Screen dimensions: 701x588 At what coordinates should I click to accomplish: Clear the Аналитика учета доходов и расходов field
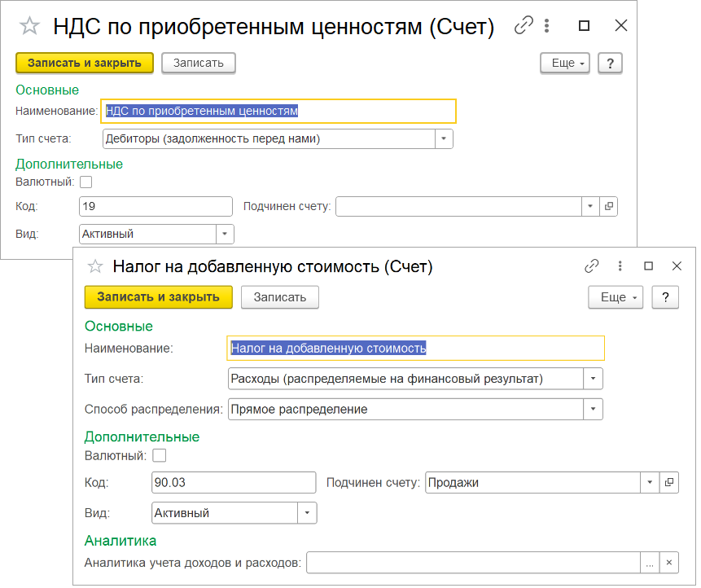pyautogui.click(x=668, y=563)
